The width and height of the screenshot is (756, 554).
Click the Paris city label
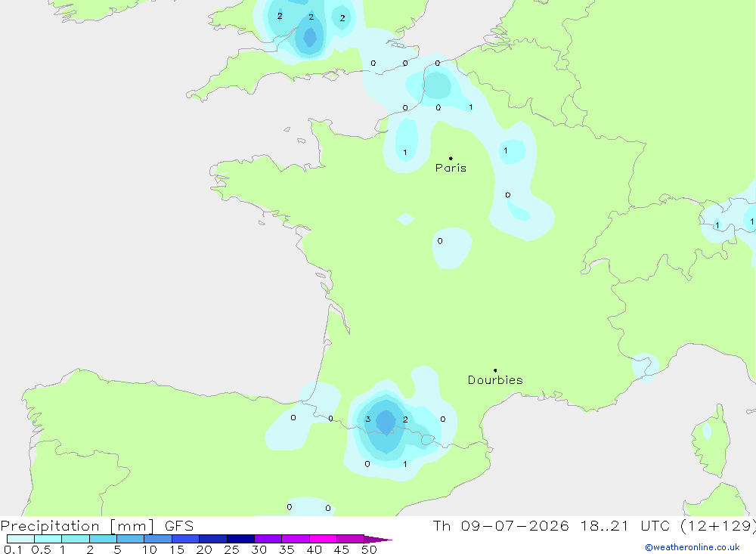(451, 168)
